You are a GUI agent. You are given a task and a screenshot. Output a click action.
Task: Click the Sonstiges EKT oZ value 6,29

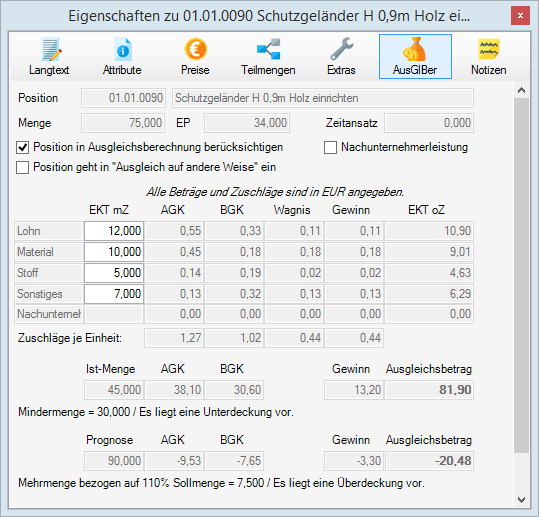429,294
